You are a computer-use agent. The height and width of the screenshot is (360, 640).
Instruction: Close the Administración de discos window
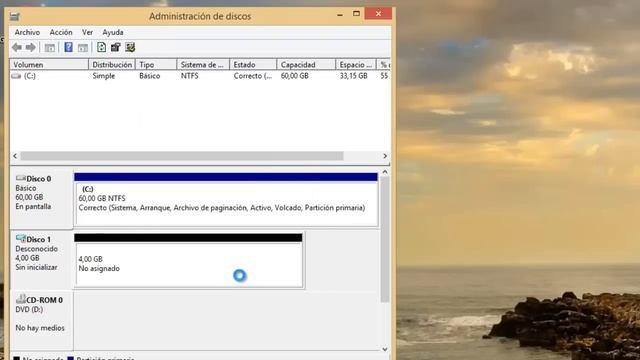[x=378, y=14]
